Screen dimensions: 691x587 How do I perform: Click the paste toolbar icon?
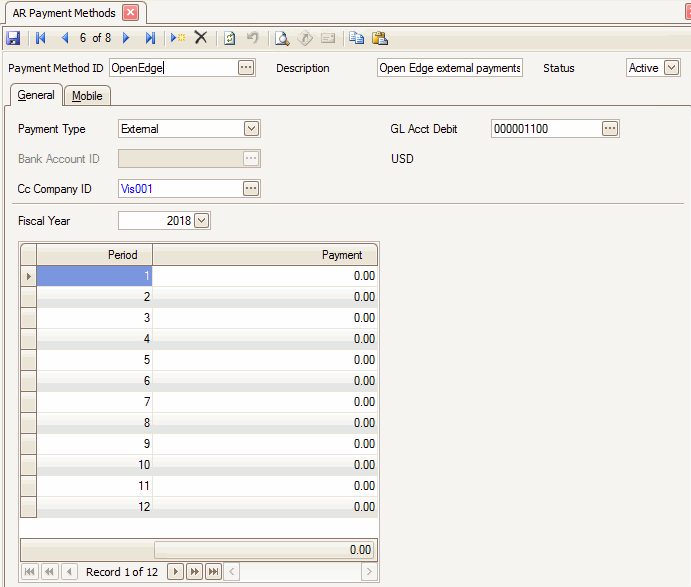380,38
